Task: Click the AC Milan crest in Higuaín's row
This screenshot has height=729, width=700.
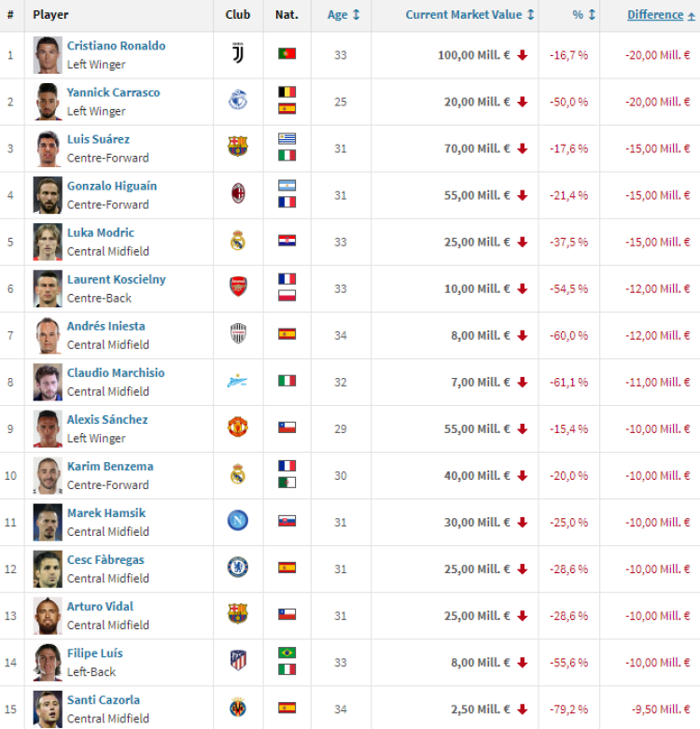Action: 238,193
